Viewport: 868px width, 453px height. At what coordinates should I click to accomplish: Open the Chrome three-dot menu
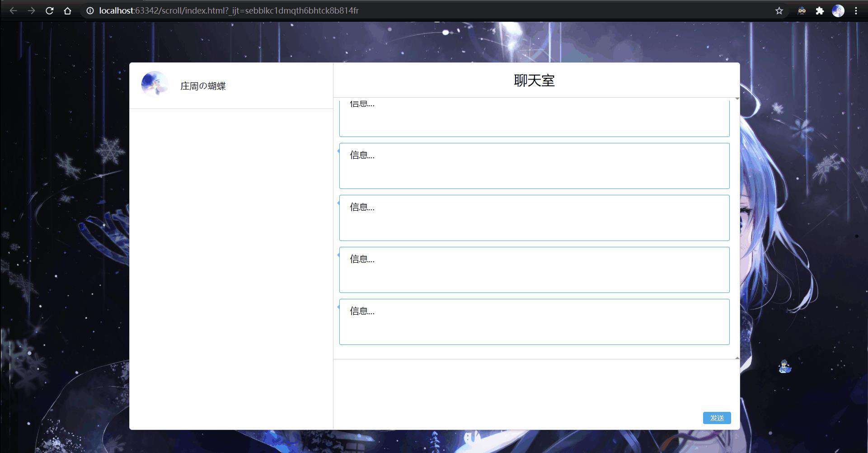[x=856, y=11]
